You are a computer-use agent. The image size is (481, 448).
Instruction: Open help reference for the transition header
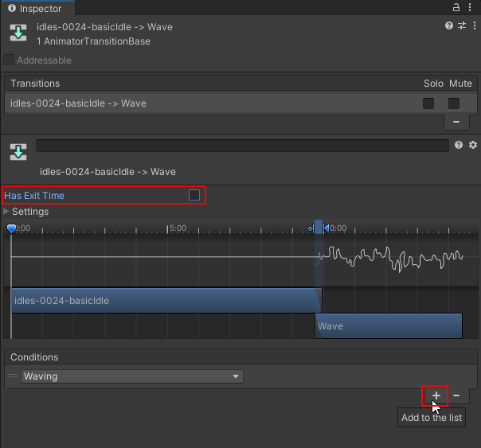pyautogui.click(x=449, y=26)
